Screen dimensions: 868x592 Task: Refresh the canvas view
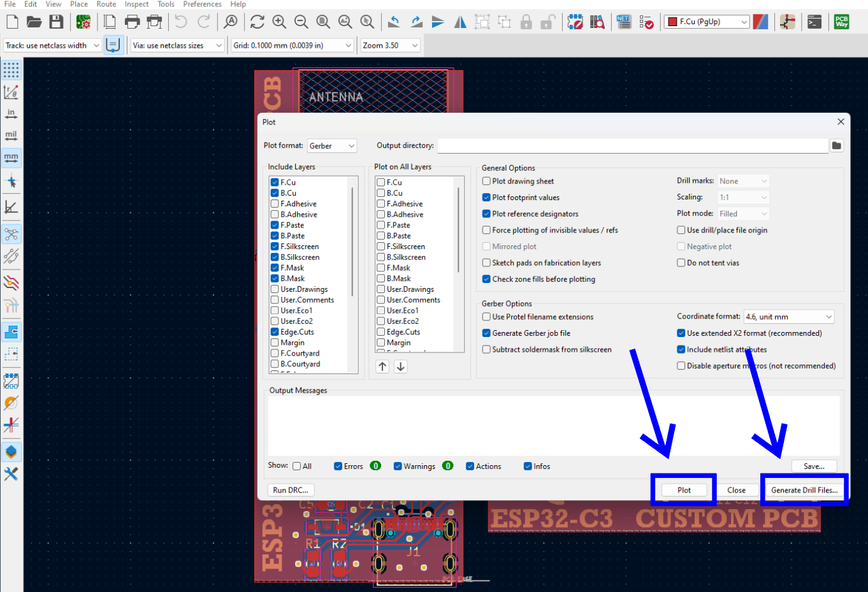pyautogui.click(x=257, y=22)
